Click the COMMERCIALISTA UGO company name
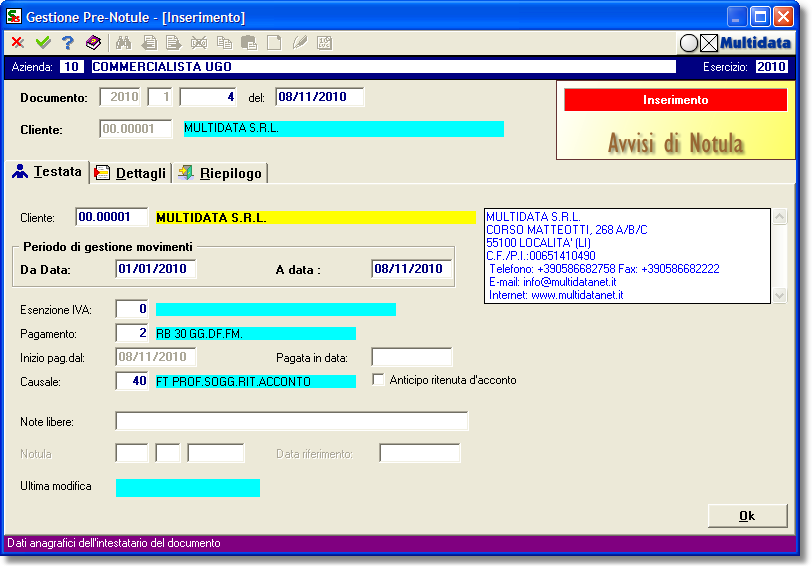The image size is (812, 568). tap(384, 67)
